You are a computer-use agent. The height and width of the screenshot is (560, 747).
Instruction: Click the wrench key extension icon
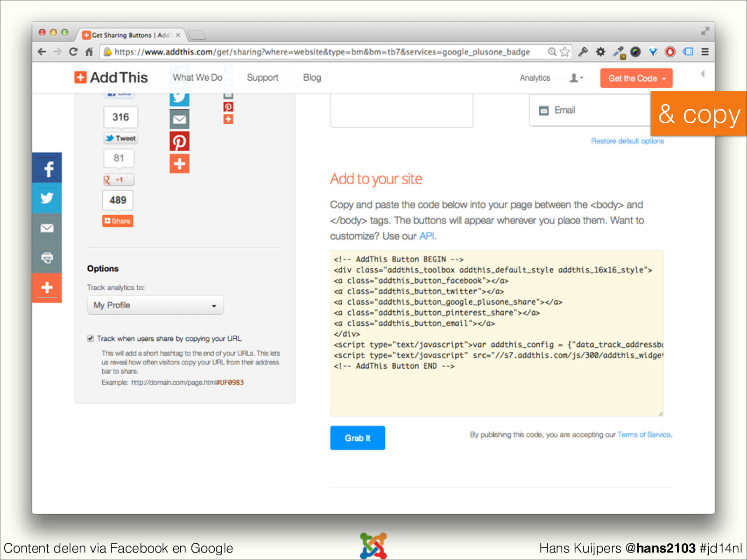[583, 52]
